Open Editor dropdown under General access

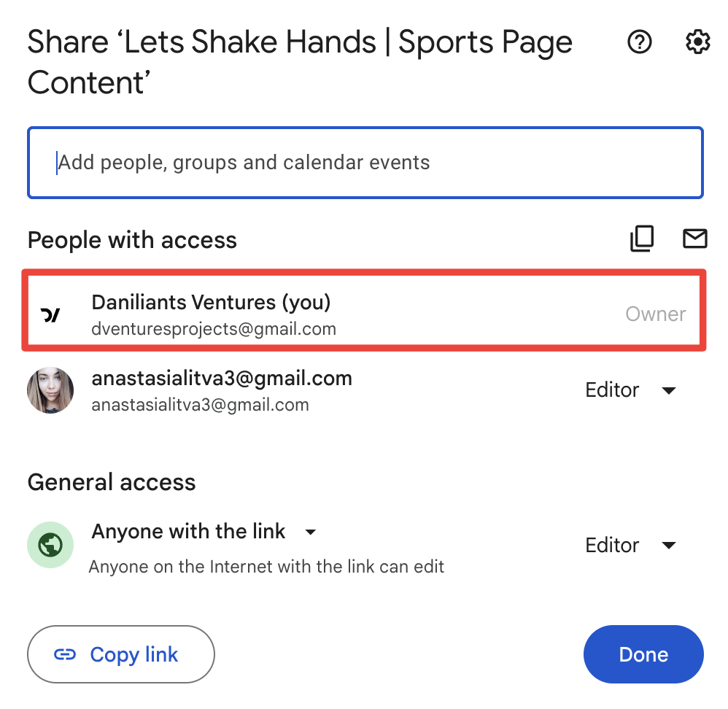point(630,546)
